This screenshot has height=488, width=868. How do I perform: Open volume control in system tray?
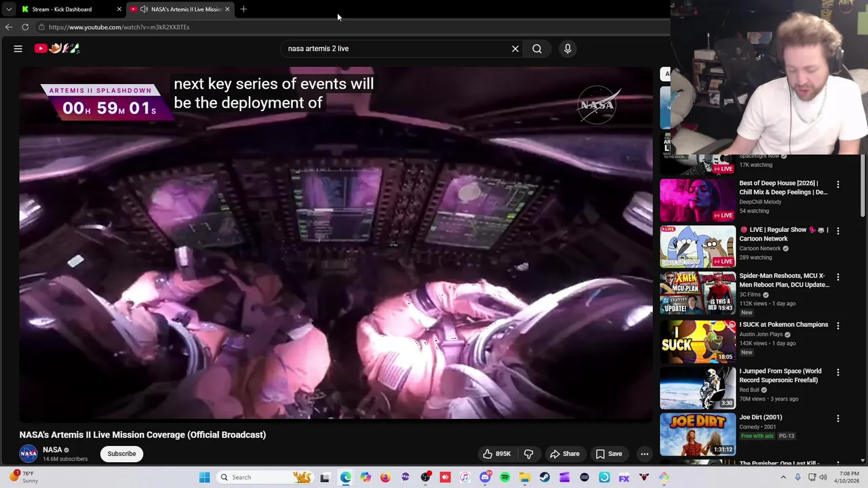click(x=824, y=477)
